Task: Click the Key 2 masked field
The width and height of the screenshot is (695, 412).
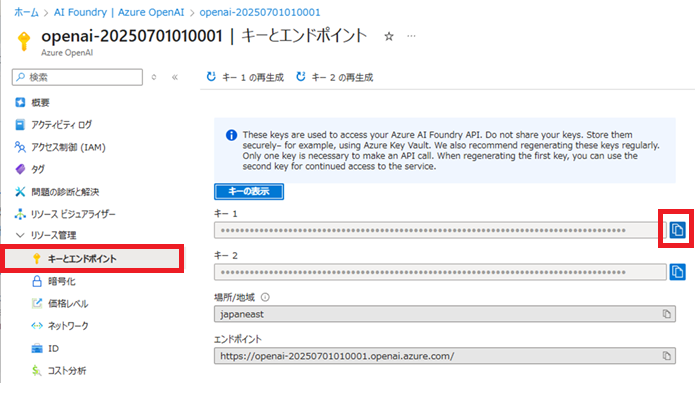Action: 440,272
